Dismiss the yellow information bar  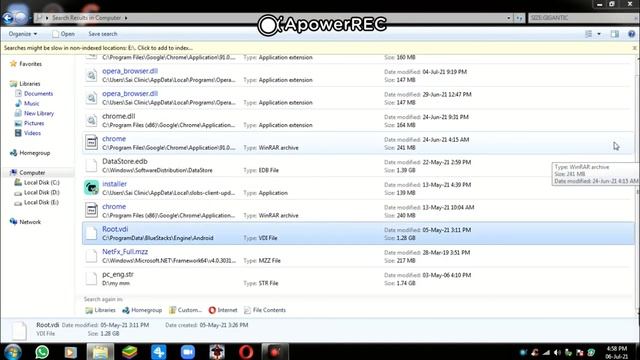(634, 48)
